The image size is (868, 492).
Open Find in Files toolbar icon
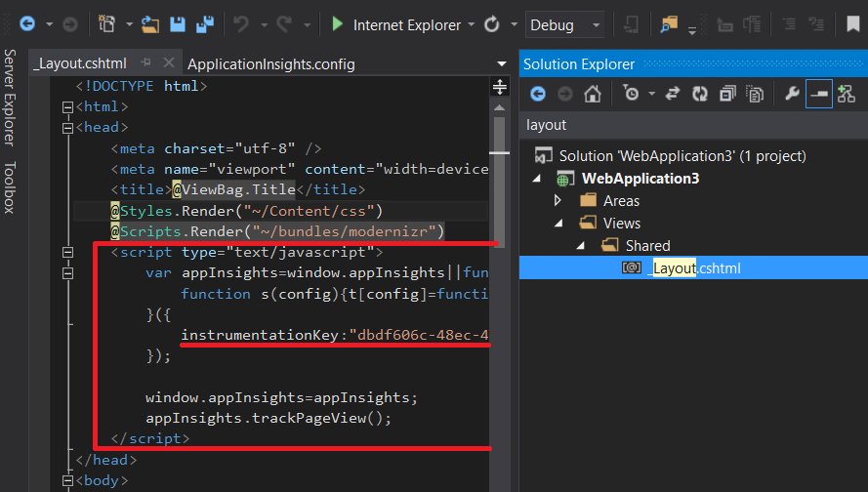669,24
